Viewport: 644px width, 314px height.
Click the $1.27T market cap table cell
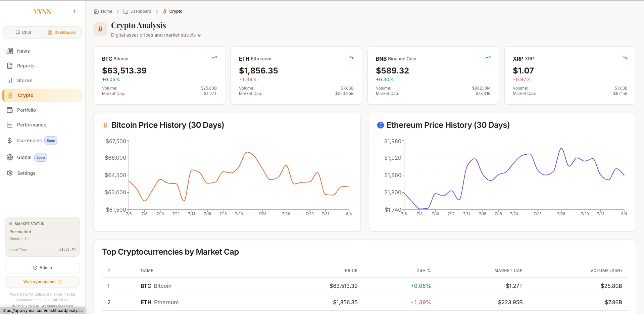tap(514, 286)
